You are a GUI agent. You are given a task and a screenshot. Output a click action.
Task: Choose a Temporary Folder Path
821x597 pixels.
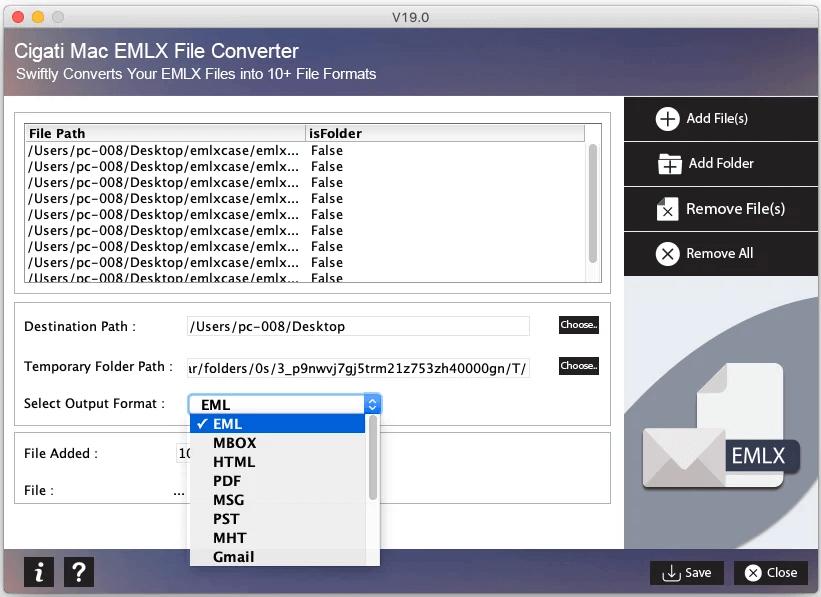click(x=579, y=366)
